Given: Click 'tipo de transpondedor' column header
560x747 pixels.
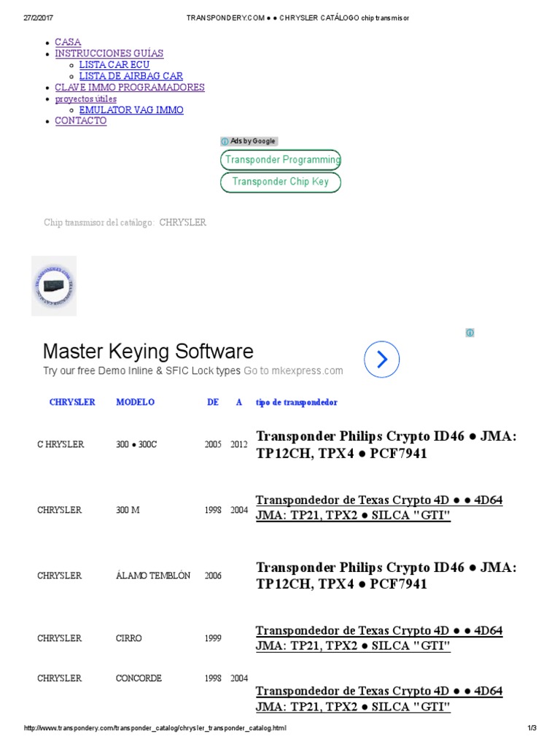Looking at the screenshot, I should click(x=297, y=403).
